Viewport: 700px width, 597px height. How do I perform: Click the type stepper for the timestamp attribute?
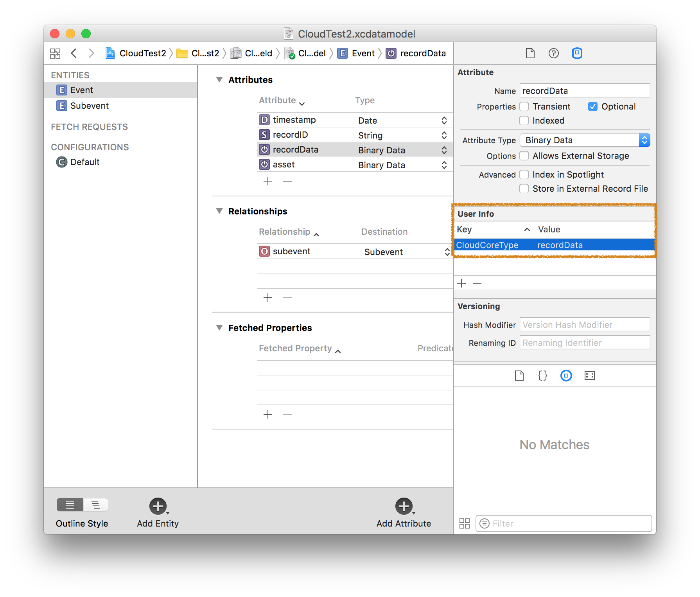click(x=444, y=120)
